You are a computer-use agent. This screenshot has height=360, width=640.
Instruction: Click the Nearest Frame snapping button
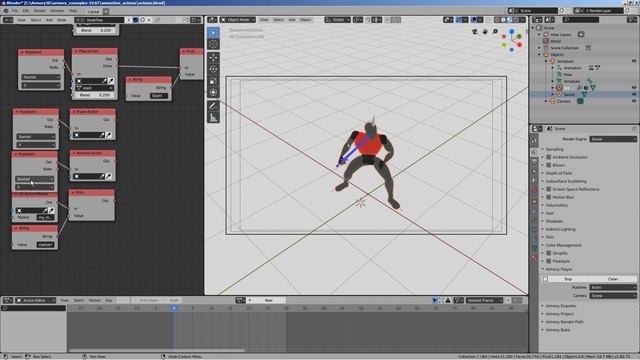click(x=484, y=300)
